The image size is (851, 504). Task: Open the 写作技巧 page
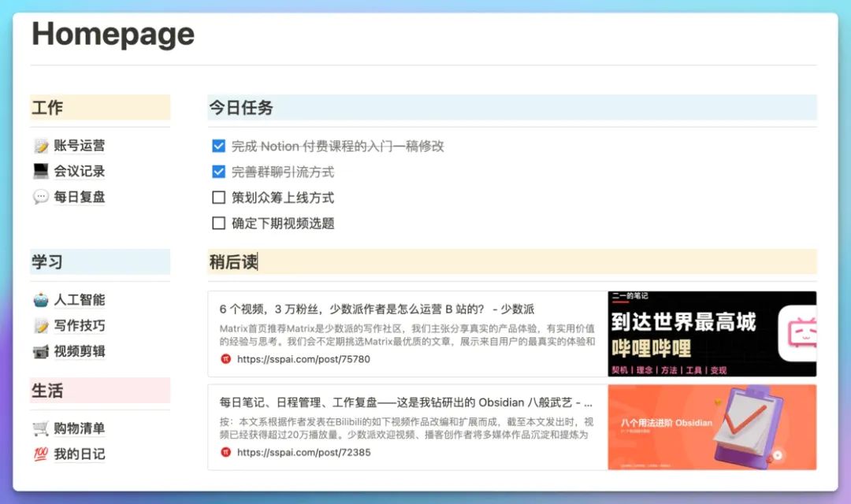(x=80, y=325)
